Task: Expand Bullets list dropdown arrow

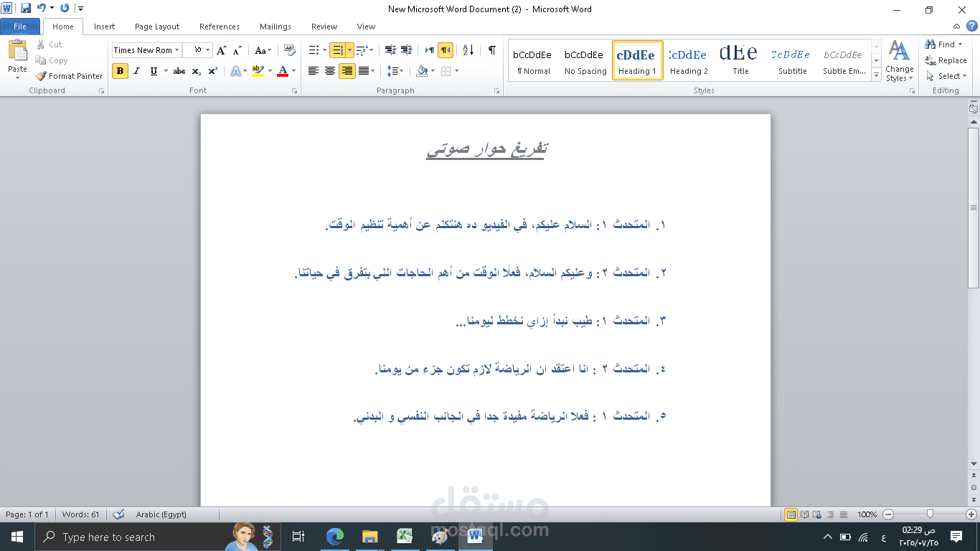Action: tap(325, 50)
